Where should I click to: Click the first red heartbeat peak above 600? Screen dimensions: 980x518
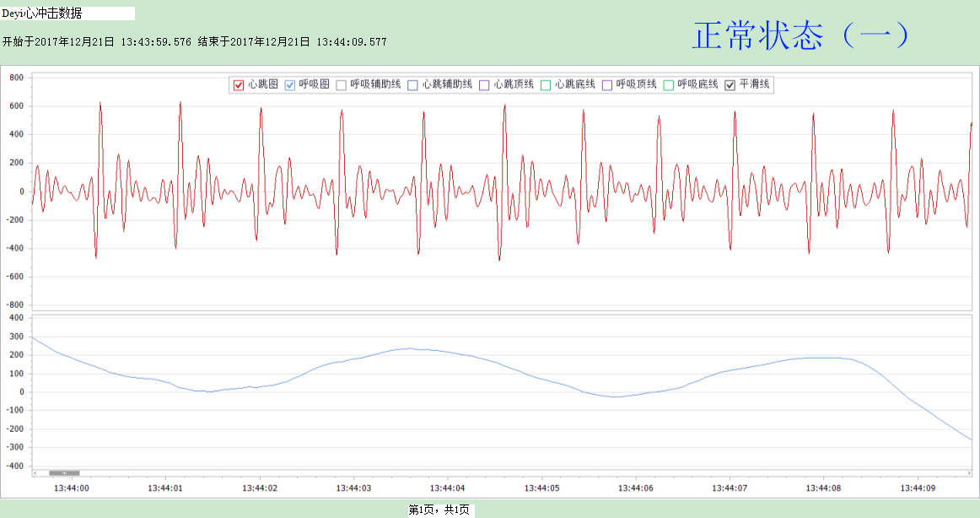coord(100,105)
